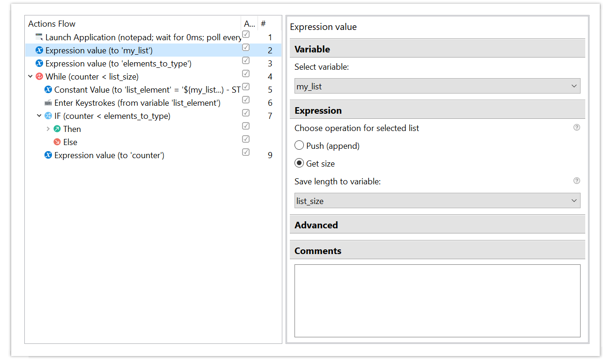Toggle active checkbox for the Else row
The height and width of the screenshot is (364, 611).
pyautogui.click(x=246, y=139)
